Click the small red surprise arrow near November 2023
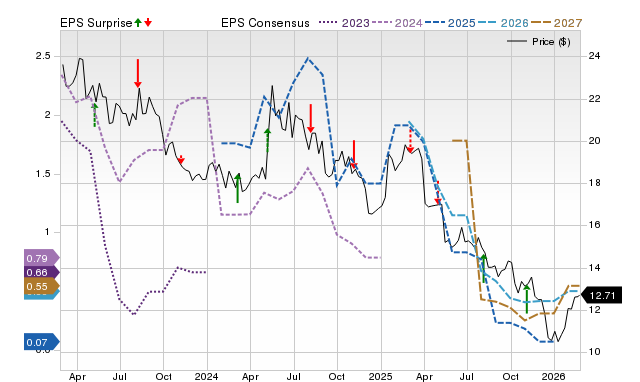Image resolution: width=640 pixels, height=382 pixels. (181, 160)
